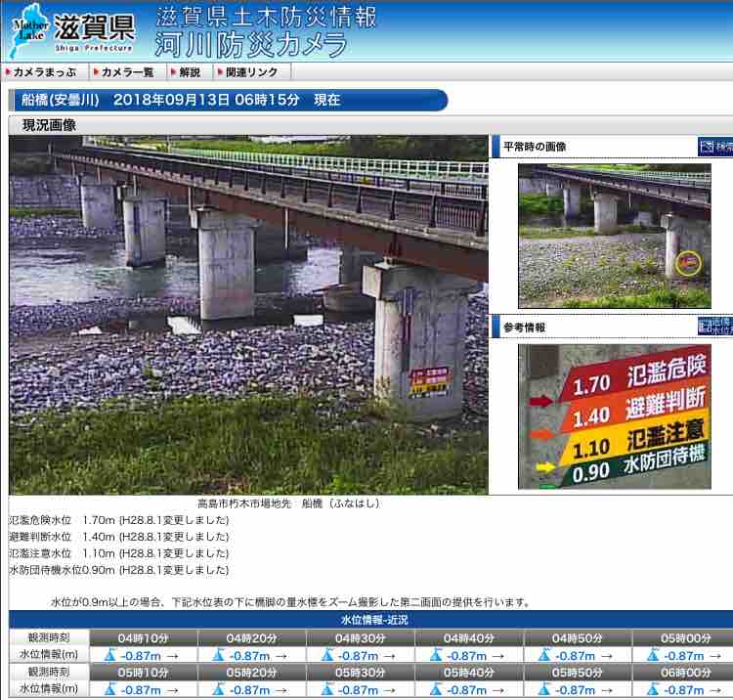Click the water gauge icon under 04時10分

(110, 655)
